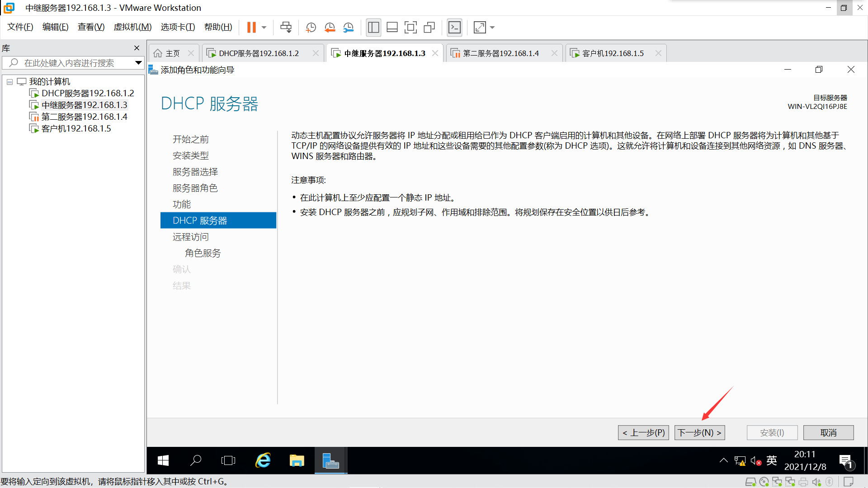Viewport: 868px width, 488px height.
Task: Switch to unity mode icon
Action: point(429,28)
